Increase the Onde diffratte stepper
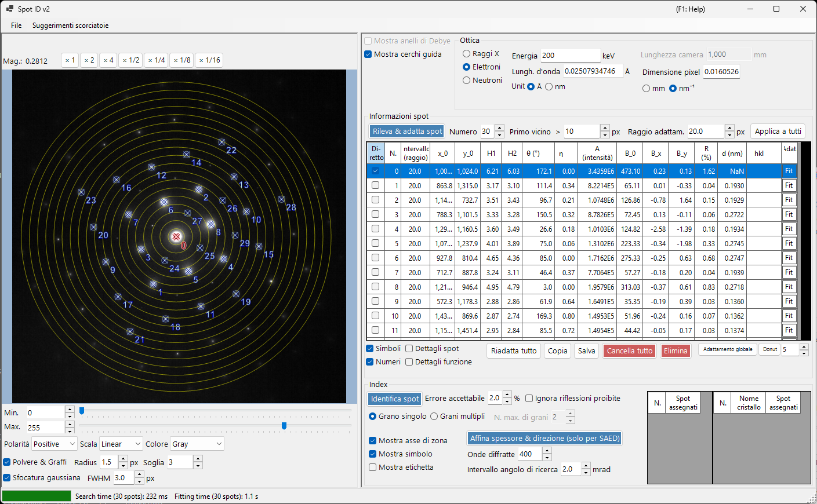This screenshot has height=504, width=817. pos(547,451)
